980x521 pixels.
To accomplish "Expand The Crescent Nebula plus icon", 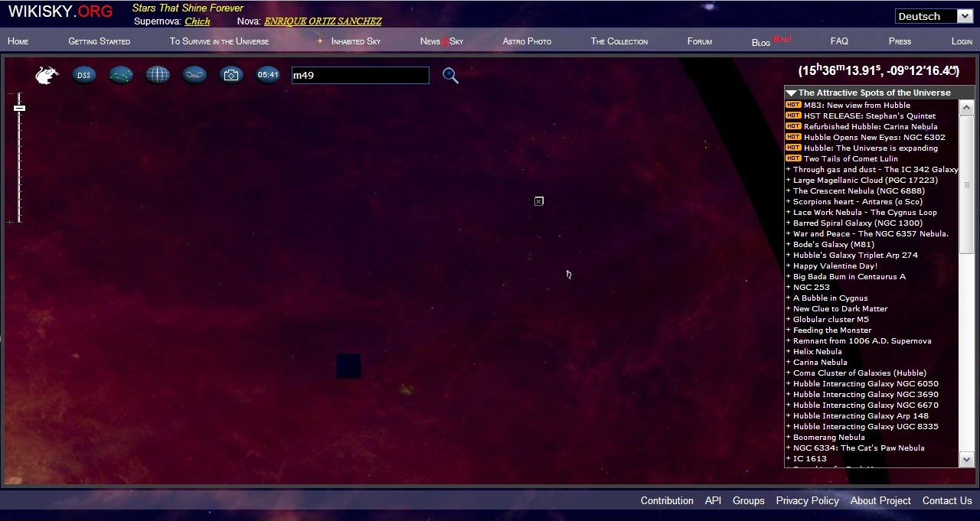I will [x=788, y=191].
